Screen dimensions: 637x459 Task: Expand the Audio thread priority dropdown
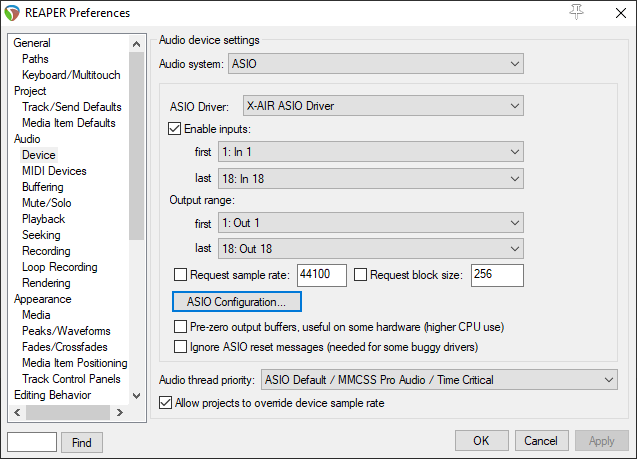(439, 380)
